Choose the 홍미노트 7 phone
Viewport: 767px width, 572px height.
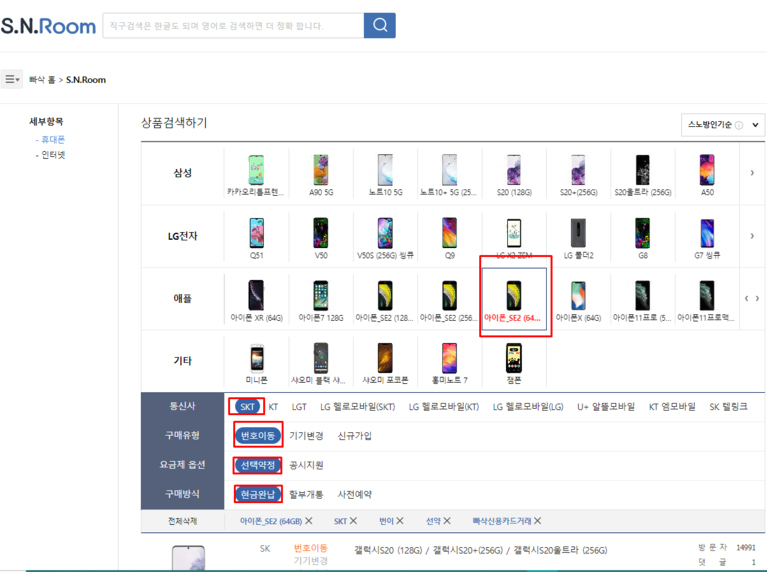point(450,363)
